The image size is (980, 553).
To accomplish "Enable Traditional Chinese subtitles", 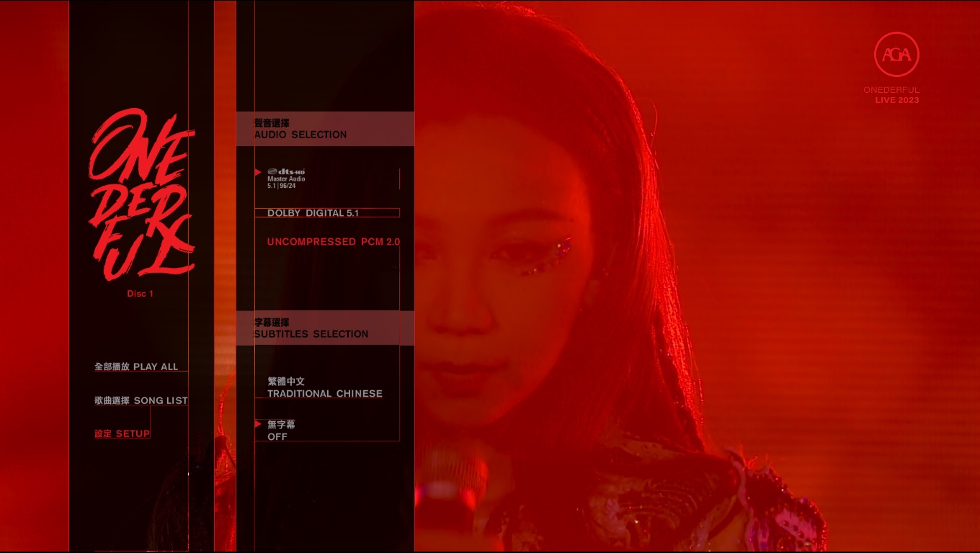I will point(324,387).
